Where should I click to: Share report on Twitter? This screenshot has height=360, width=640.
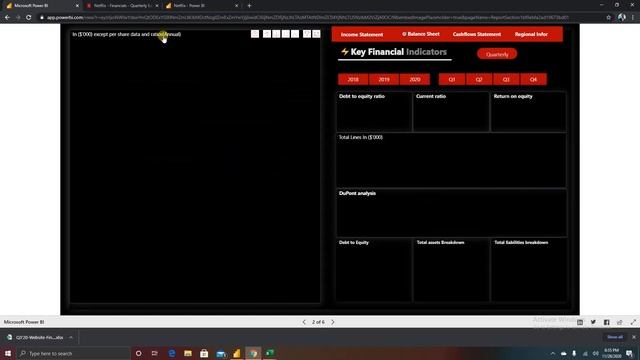pos(593,322)
